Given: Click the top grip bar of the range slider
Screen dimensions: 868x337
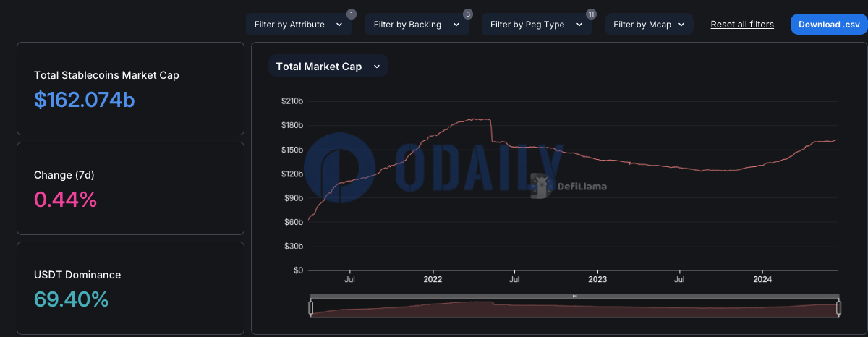Looking at the screenshot, I should [x=575, y=296].
